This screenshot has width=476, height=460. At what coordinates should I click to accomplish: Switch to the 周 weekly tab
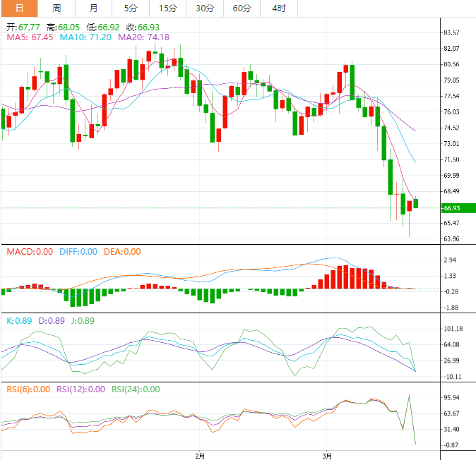56,8
